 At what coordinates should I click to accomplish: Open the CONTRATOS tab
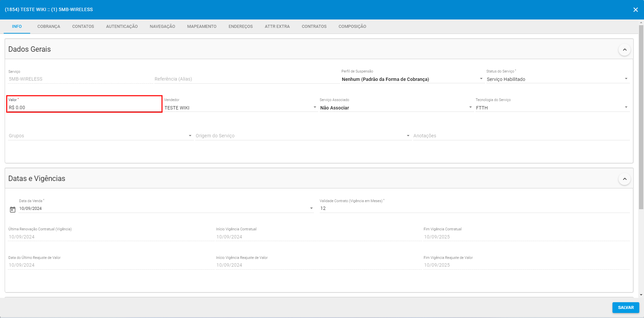(314, 27)
